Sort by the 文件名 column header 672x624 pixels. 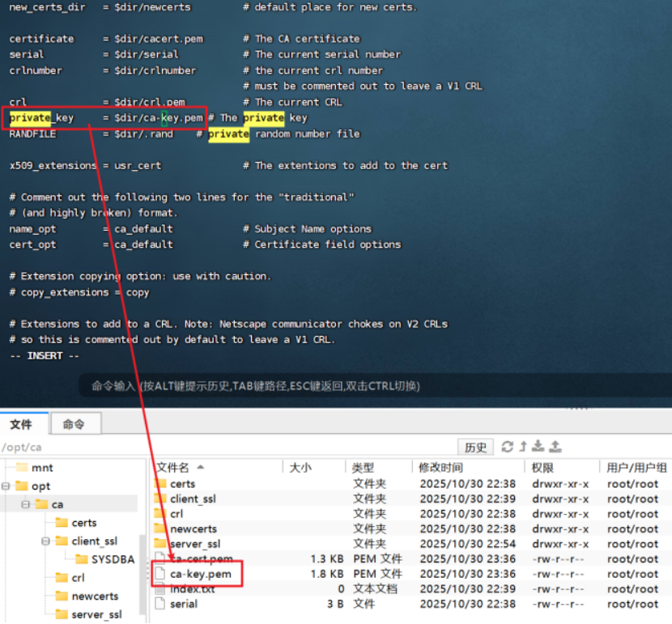pyautogui.click(x=217, y=467)
